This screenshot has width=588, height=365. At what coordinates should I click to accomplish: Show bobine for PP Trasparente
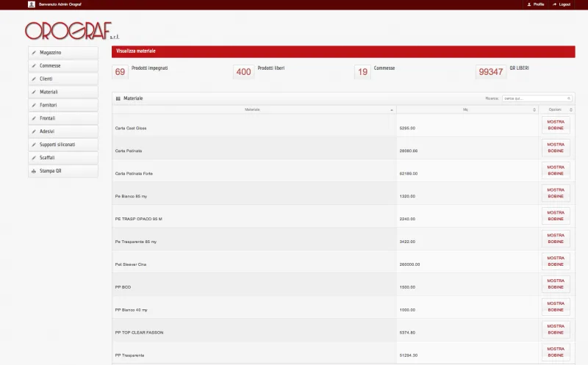point(556,353)
